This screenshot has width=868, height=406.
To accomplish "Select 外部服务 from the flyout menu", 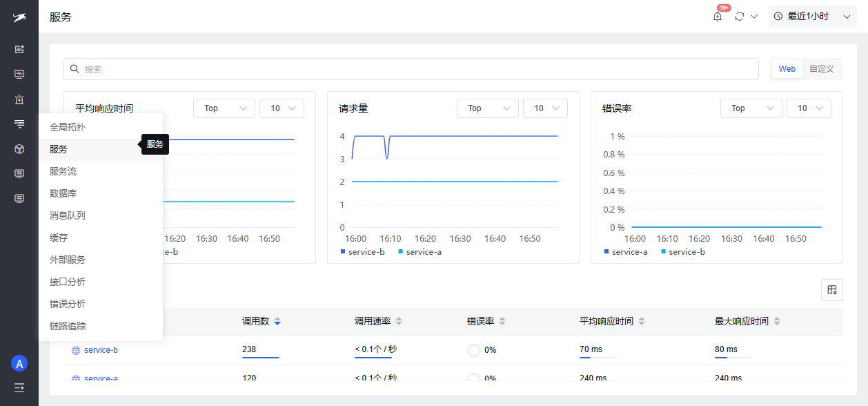I will pyautogui.click(x=101, y=260).
